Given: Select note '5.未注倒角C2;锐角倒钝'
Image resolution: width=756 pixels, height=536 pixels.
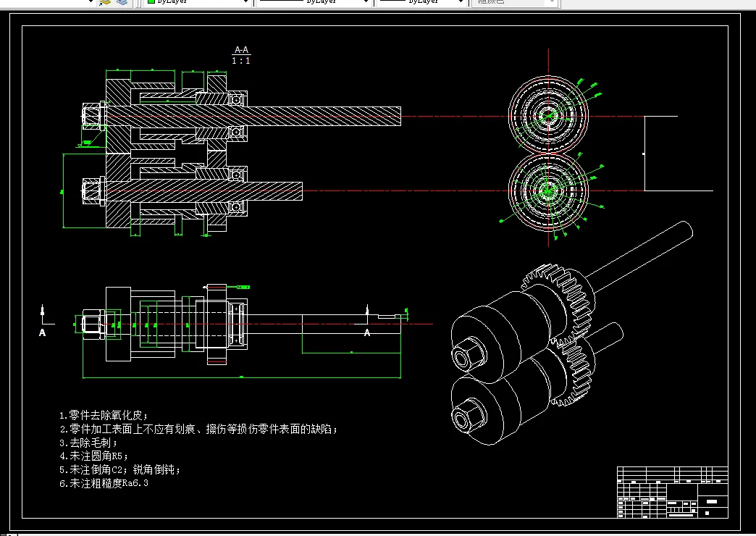Looking at the screenshot, I should tap(120, 469).
